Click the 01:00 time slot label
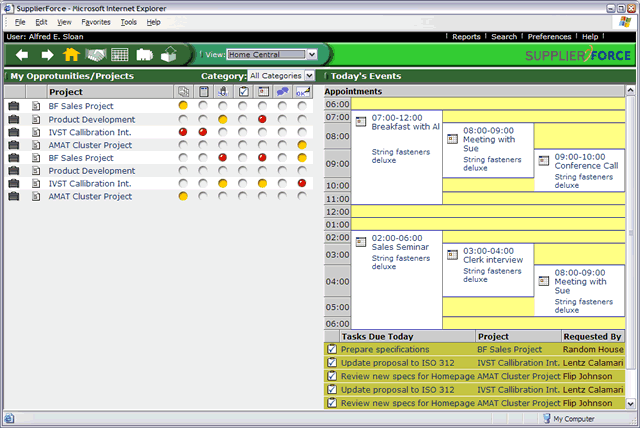640x428 pixels. pos(338,224)
